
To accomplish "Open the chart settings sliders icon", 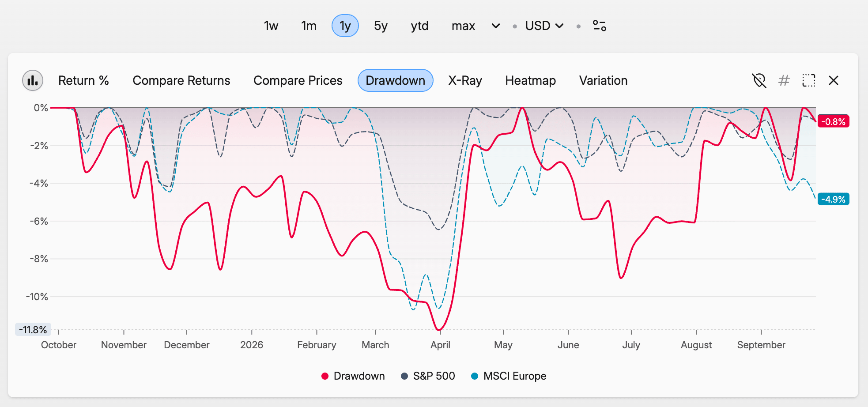I will click(x=599, y=26).
